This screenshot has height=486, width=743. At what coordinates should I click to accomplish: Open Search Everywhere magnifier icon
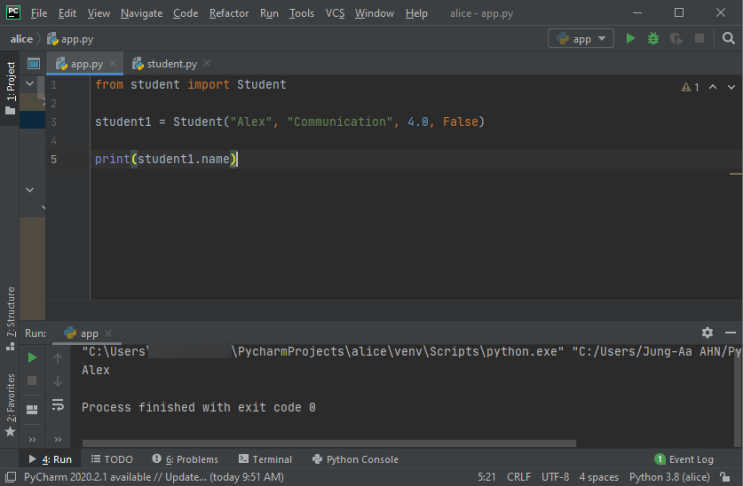click(726, 38)
